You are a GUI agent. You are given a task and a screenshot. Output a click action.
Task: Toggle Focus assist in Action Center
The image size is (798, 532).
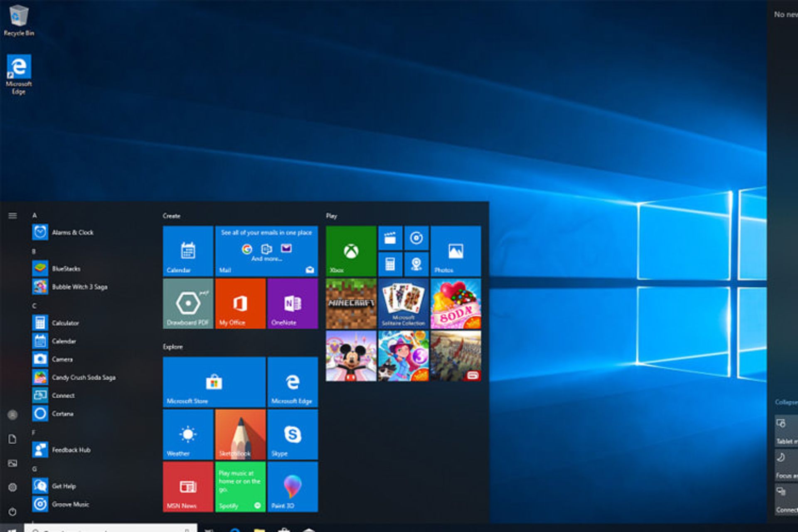pyautogui.click(x=786, y=465)
